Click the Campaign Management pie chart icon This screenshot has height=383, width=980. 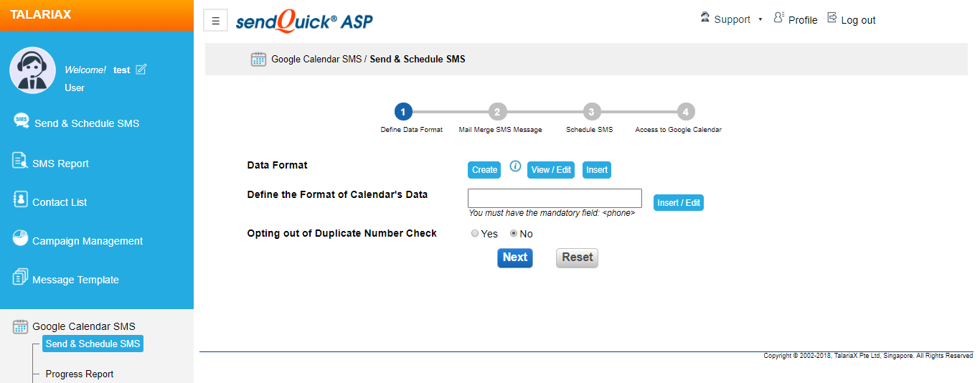20,238
